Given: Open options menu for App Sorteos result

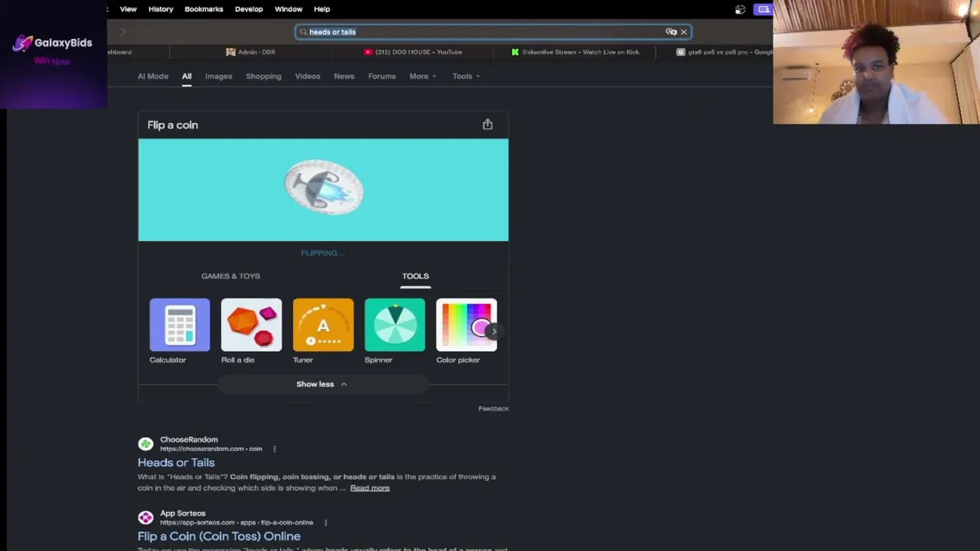Looking at the screenshot, I should (325, 523).
